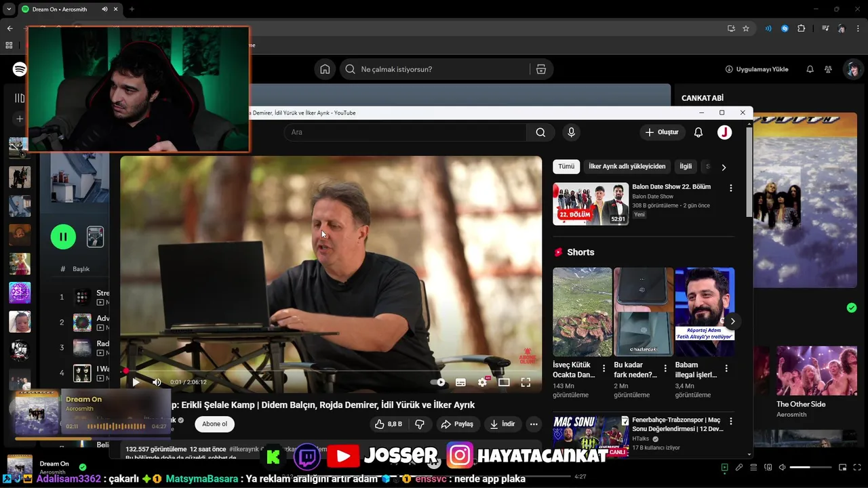Toggle YouTube theater mode
Viewport: 868px width, 488px height.
(x=504, y=382)
